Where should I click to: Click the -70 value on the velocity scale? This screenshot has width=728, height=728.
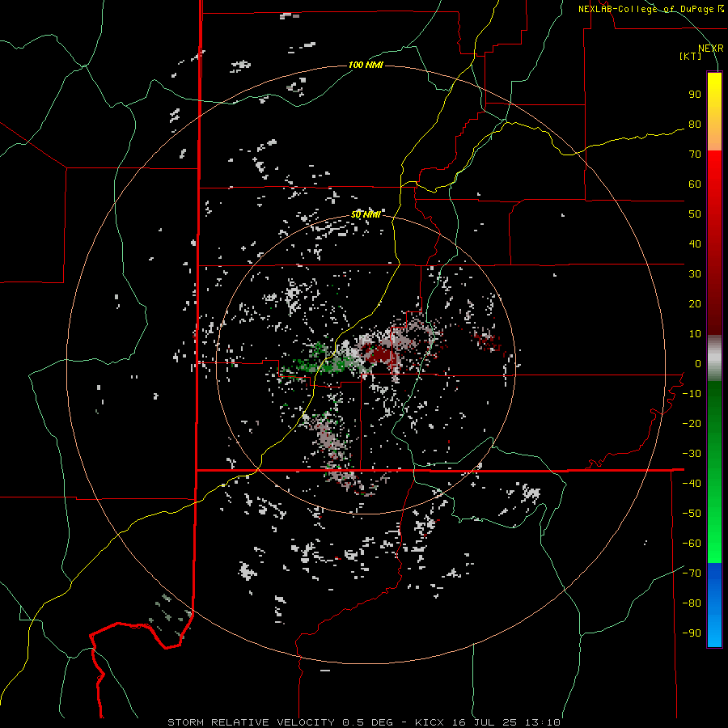click(x=692, y=574)
